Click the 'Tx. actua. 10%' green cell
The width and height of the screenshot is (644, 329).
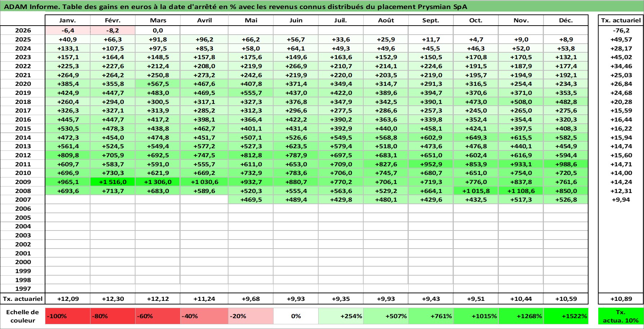(621, 316)
